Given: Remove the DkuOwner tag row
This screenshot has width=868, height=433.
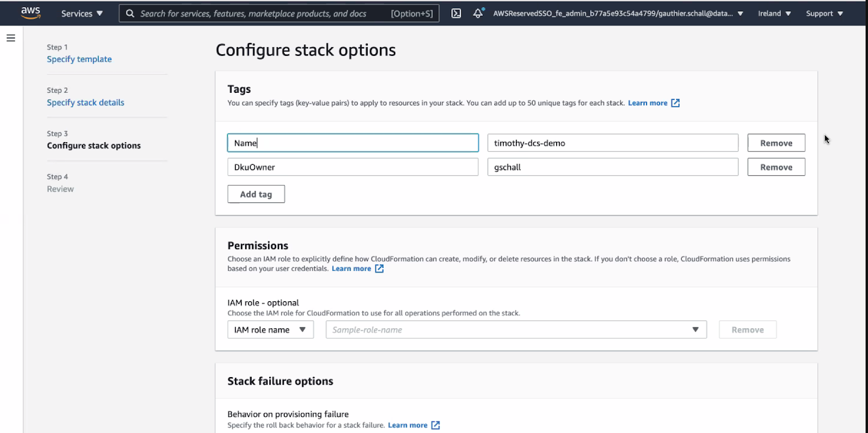Looking at the screenshot, I should 776,167.
